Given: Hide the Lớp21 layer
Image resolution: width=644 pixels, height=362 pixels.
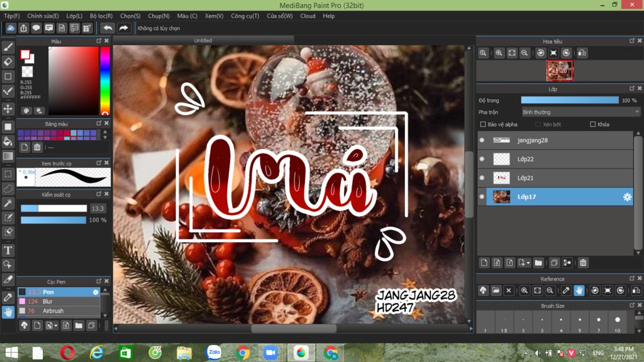Looking at the screenshot, I should pos(482,178).
